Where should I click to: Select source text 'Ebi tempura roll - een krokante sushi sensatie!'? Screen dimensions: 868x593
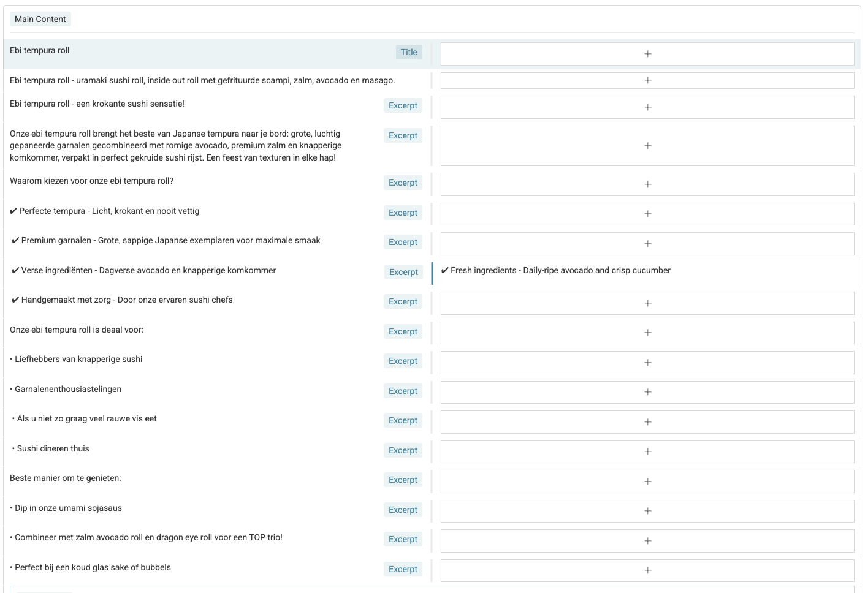click(97, 104)
